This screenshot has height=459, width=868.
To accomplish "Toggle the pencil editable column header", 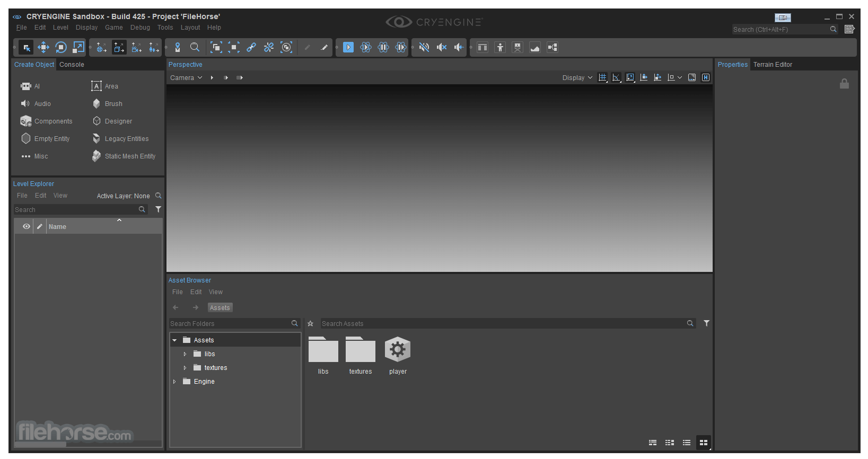I will pos(39,226).
